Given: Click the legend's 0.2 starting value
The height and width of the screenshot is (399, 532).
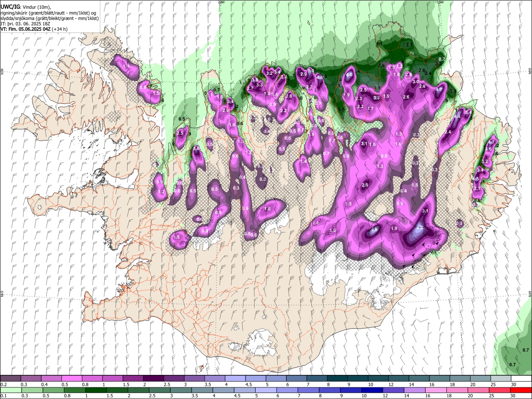Looking at the screenshot, I should coord(3,384).
